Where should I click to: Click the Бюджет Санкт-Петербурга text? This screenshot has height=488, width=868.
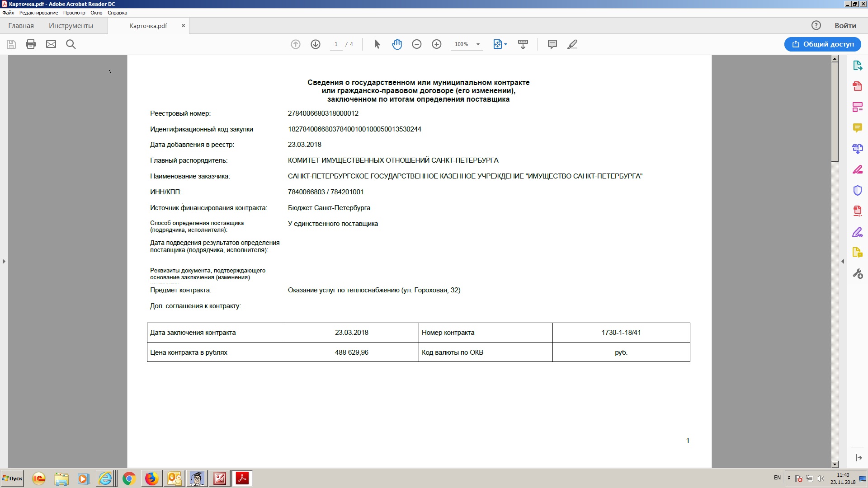(329, 208)
